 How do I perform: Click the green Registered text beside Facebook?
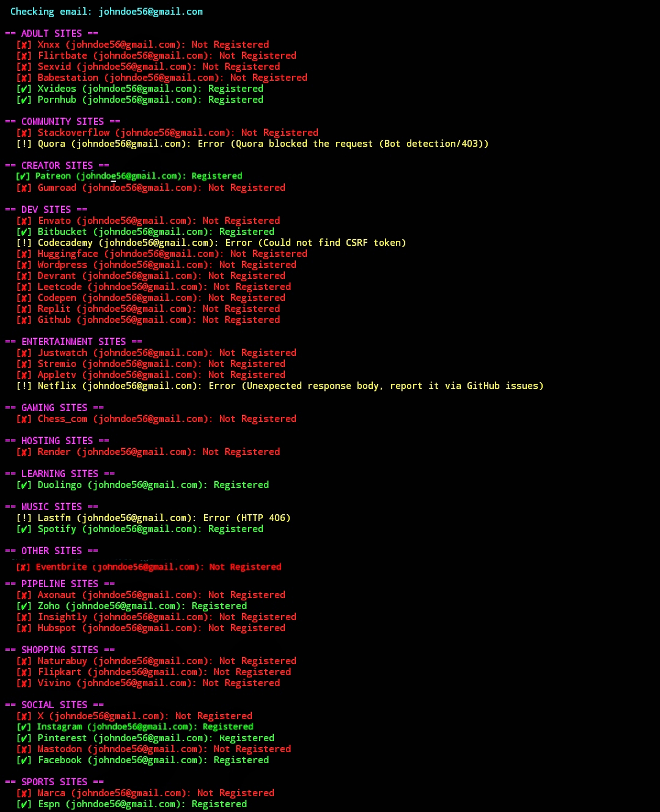coord(241,759)
